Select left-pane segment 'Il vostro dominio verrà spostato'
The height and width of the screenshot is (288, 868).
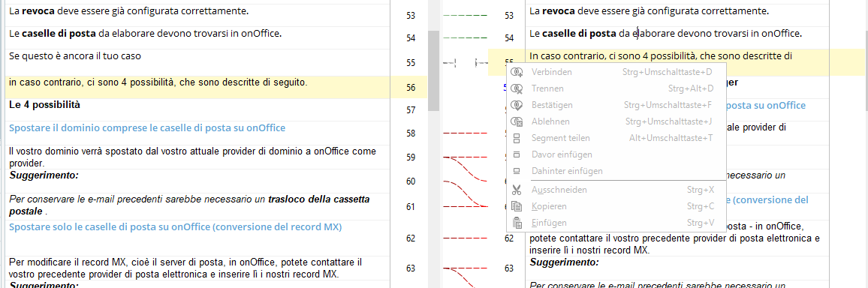(193, 157)
